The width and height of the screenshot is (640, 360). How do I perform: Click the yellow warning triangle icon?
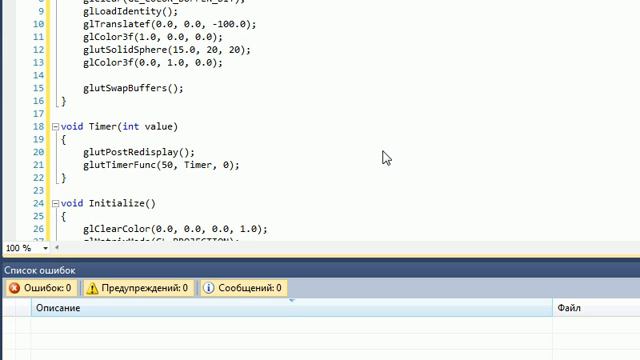[x=92, y=289]
